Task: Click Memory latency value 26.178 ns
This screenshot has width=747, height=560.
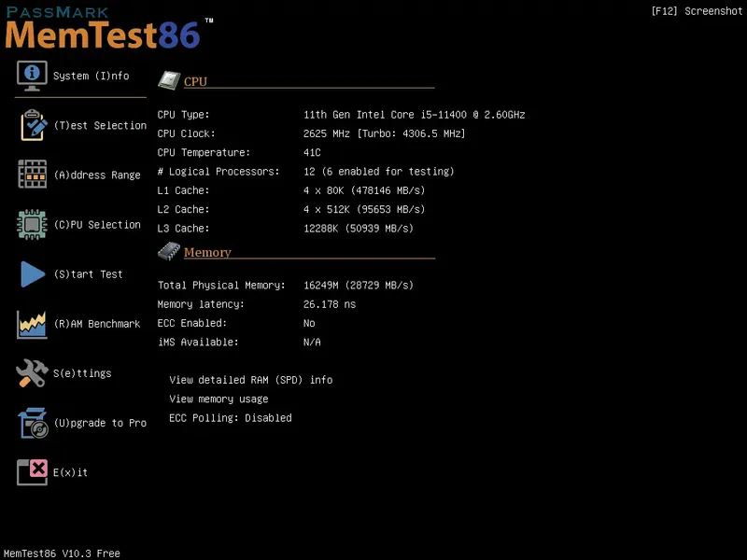Action: [330, 304]
